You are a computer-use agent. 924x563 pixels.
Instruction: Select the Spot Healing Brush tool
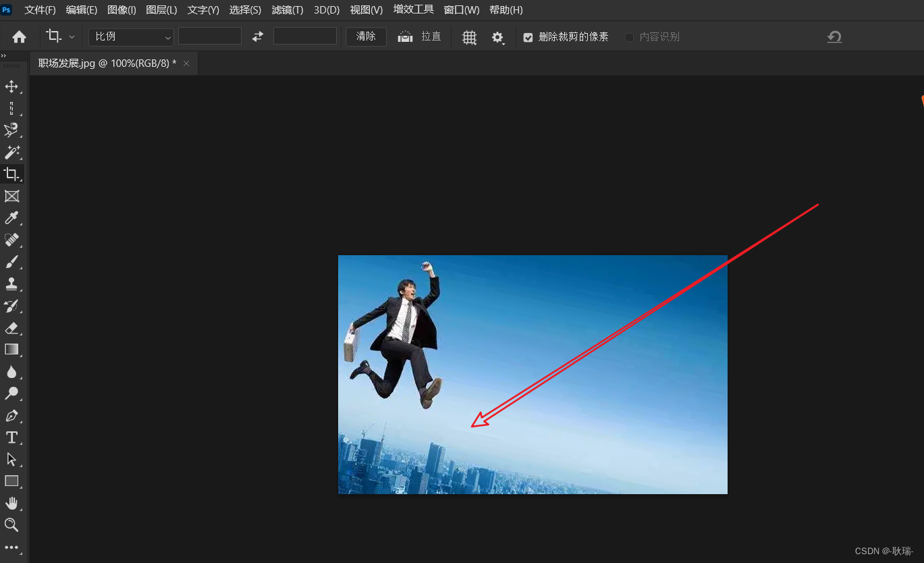(11, 240)
